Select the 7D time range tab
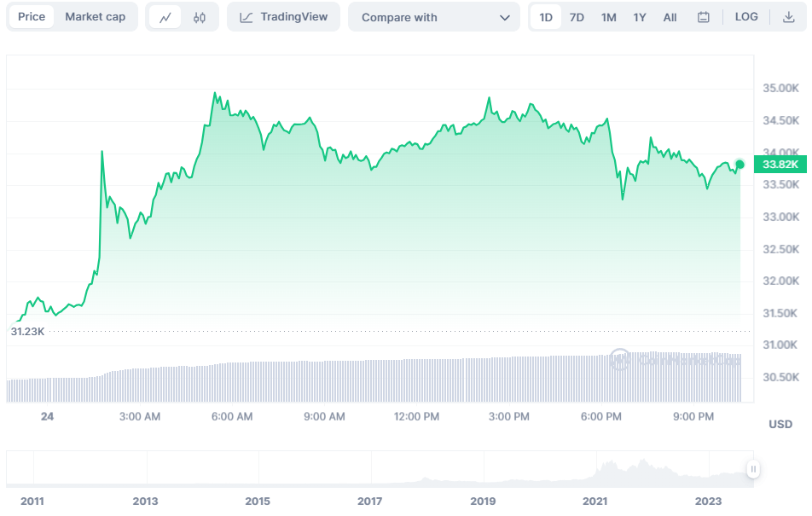812x516 pixels. (577, 17)
